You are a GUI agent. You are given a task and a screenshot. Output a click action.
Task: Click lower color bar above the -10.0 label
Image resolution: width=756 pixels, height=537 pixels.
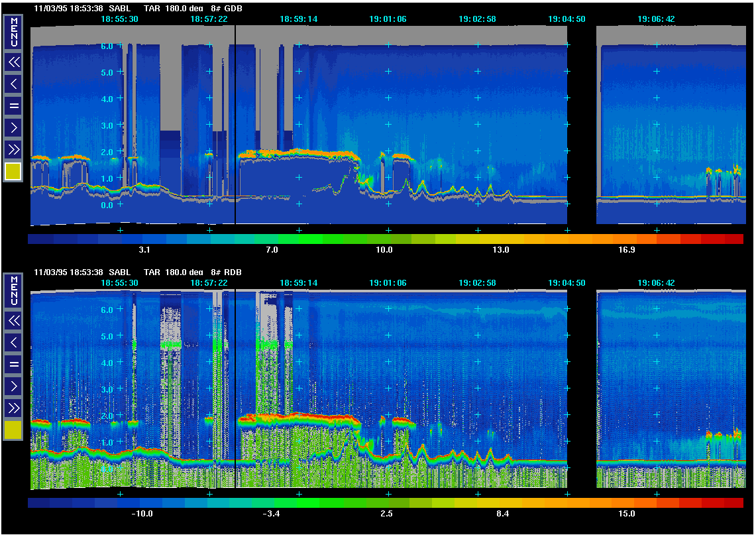pyautogui.click(x=142, y=503)
